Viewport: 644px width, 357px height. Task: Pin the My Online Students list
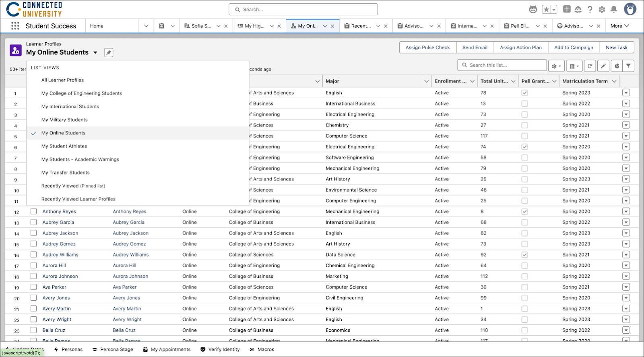[109, 52]
